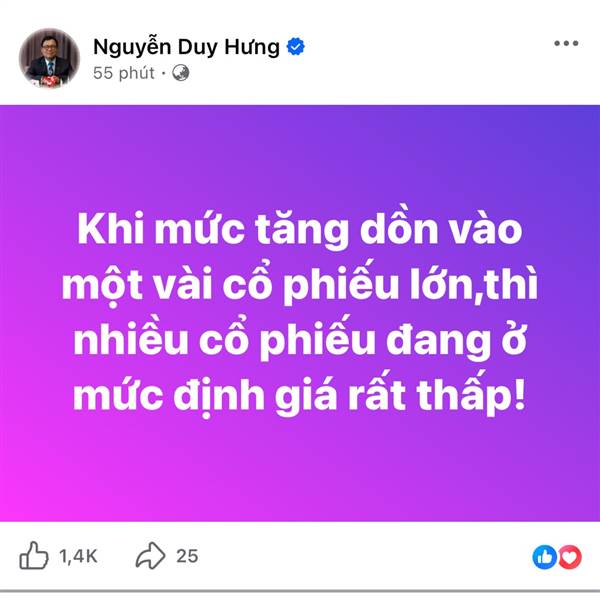600x600 pixels.
Task: Open Nguyễn Duy Hưng's profile picture
Action: click(x=49, y=58)
